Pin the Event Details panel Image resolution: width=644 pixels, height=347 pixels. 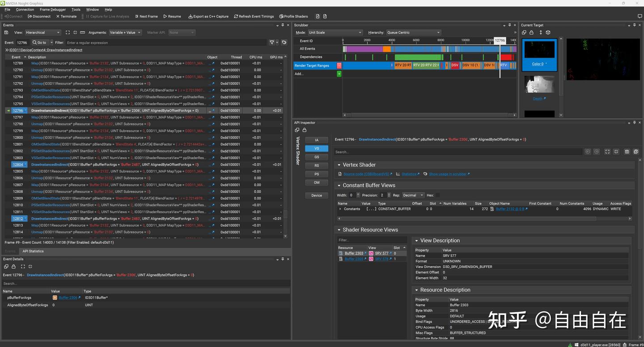(x=282, y=259)
